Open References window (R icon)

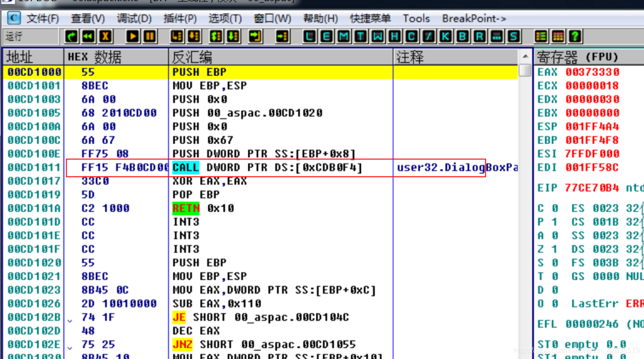480,36
